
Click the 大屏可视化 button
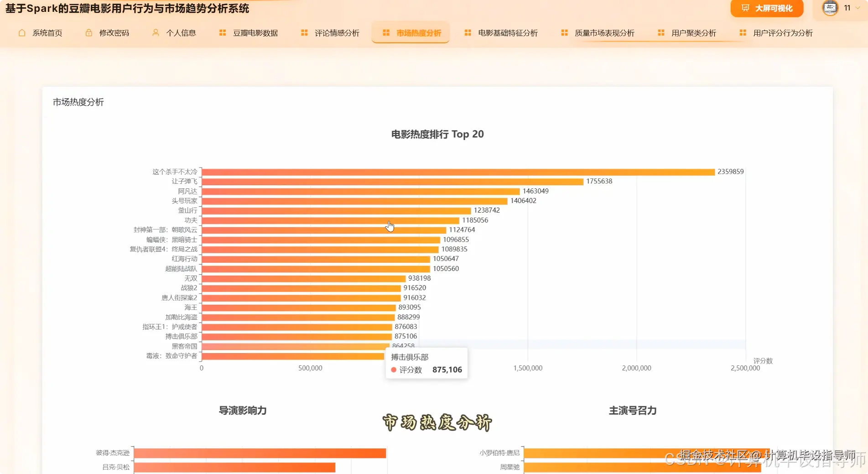767,8
